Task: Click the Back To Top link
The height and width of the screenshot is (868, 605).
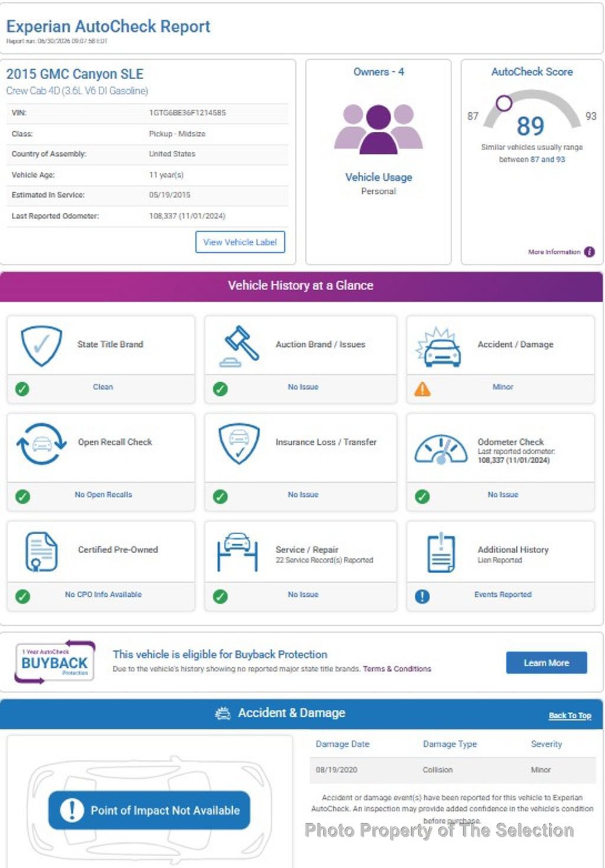Action: click(x=570, y=716)
